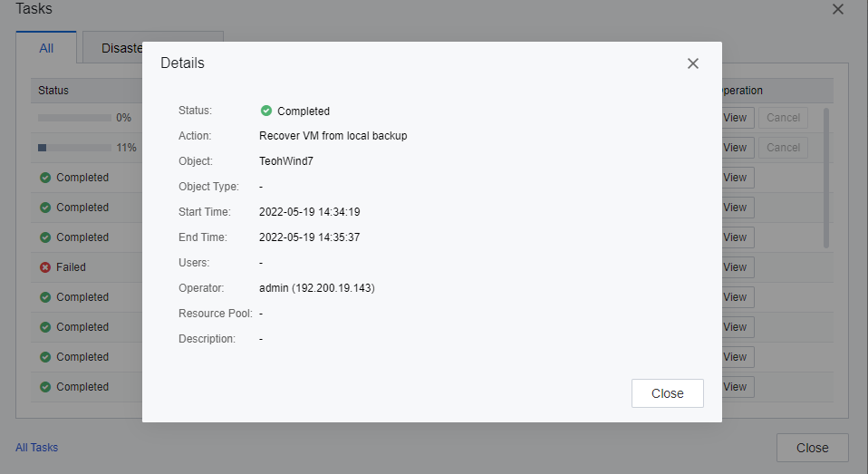The width and height of the screenshot is (868, 474).
Task: Click the red Failed status icon
Action: (x=45, y=267)
